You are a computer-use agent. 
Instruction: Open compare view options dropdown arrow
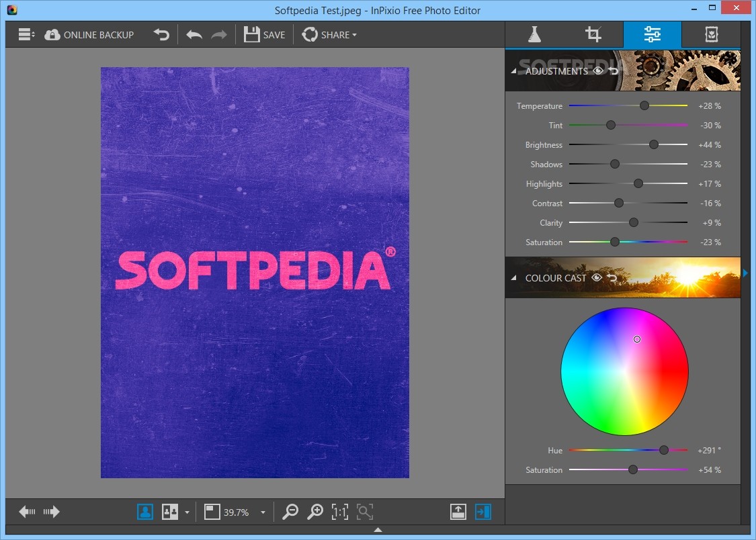click(187, 512)
